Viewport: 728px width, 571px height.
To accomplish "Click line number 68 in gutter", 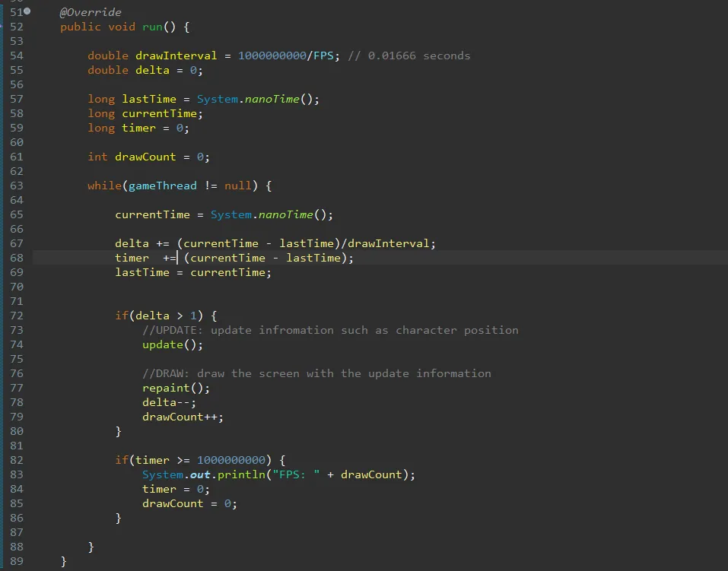I will click(x=16, y=258).
